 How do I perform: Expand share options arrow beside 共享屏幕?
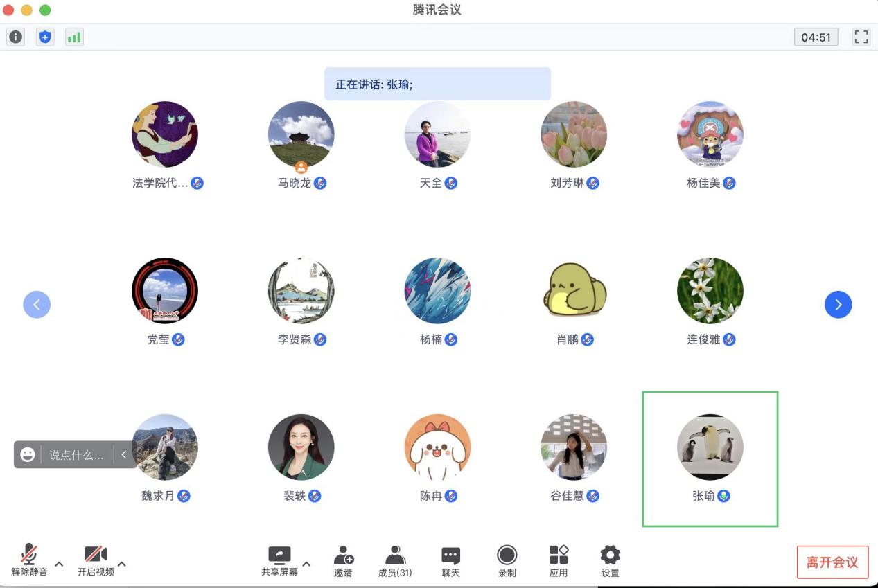(x=306, y=564)
